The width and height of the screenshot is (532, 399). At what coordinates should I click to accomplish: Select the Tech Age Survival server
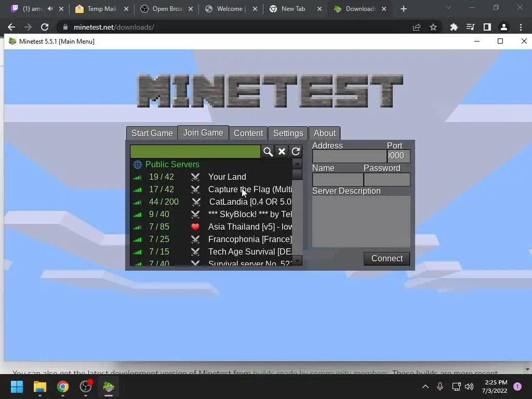pos(211,252)
